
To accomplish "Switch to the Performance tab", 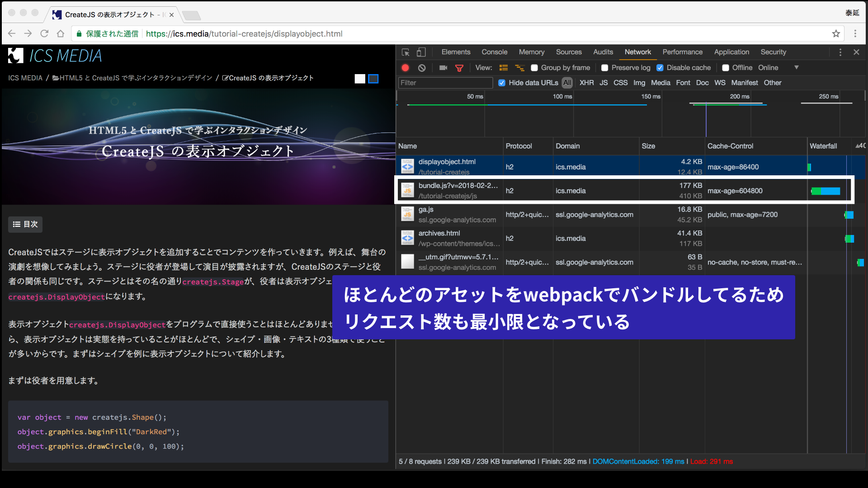I will point(682,52).
